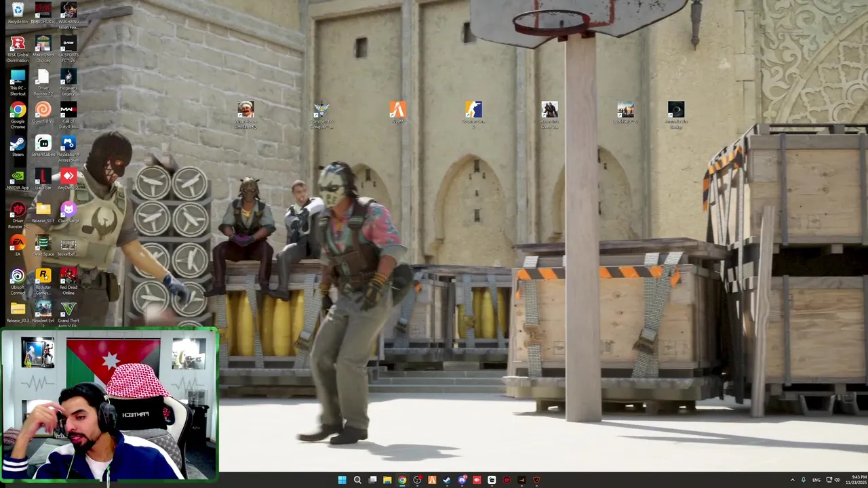Image resolution: width=868 pixels, height=488 pixels.
Task: Launch the Grand Theft Auto V shortcut
Action: (x=68, y=314)
